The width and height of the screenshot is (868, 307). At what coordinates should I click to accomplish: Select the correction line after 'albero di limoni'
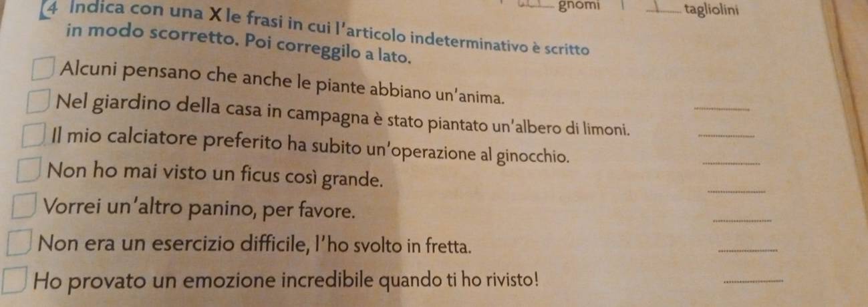[x=726, y=135]
